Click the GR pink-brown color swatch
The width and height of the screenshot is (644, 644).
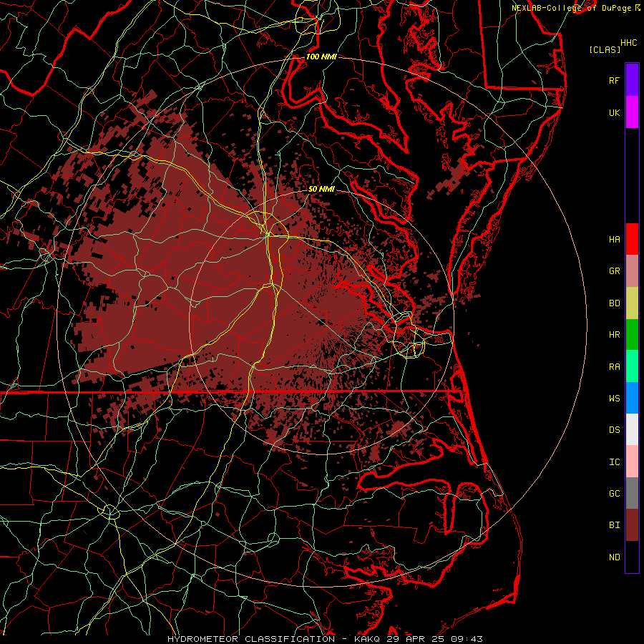pos(632,271)
